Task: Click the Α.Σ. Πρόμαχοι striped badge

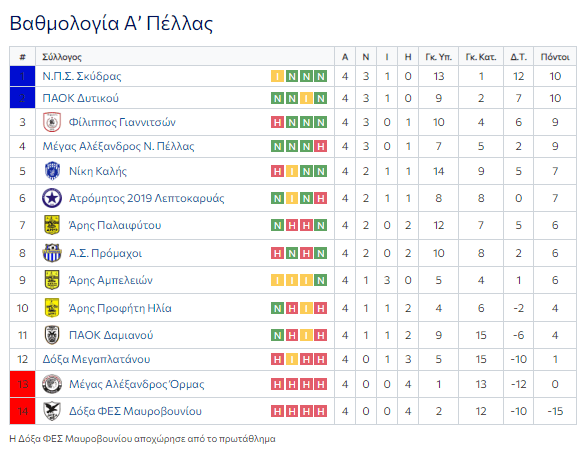Action: tap(52, 253)
